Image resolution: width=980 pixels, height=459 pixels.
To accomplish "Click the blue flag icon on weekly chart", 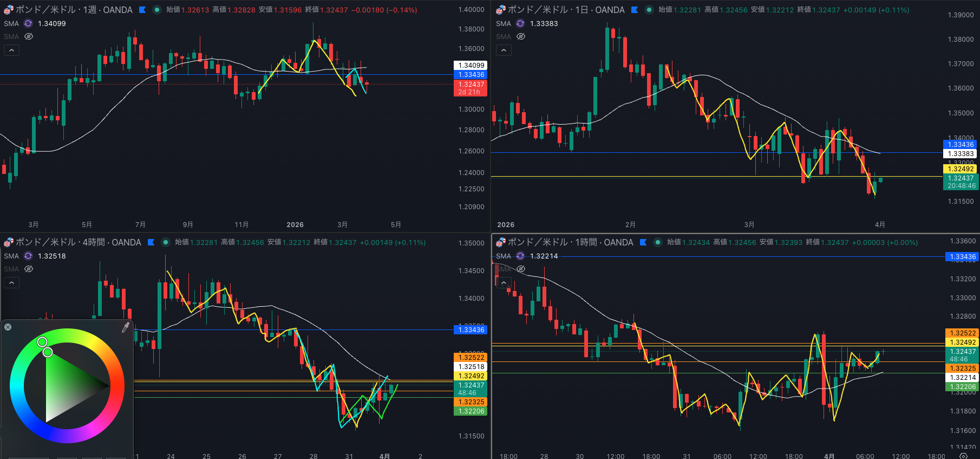I will point(142,10).
